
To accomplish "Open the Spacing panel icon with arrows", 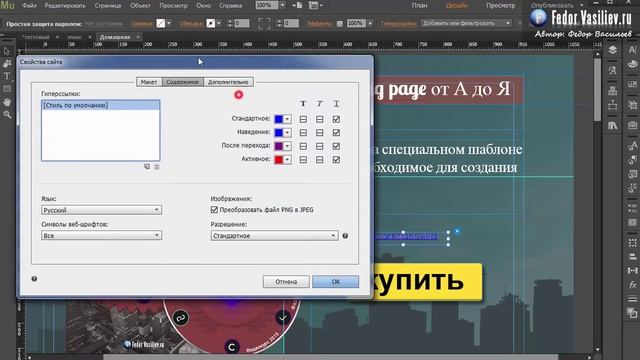I will pos(632,271).
